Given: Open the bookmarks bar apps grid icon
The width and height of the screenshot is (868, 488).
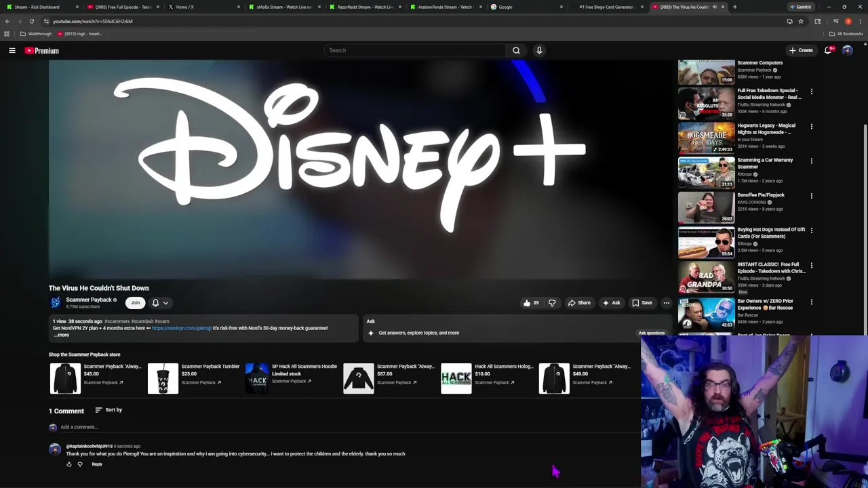Looking at the screenshot, I should tap(7, 34).
